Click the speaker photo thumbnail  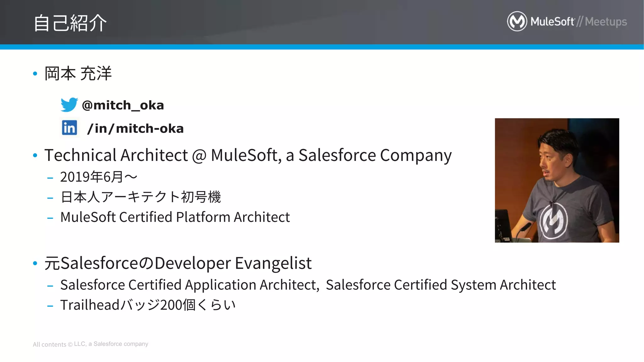(x=557, y=180)
